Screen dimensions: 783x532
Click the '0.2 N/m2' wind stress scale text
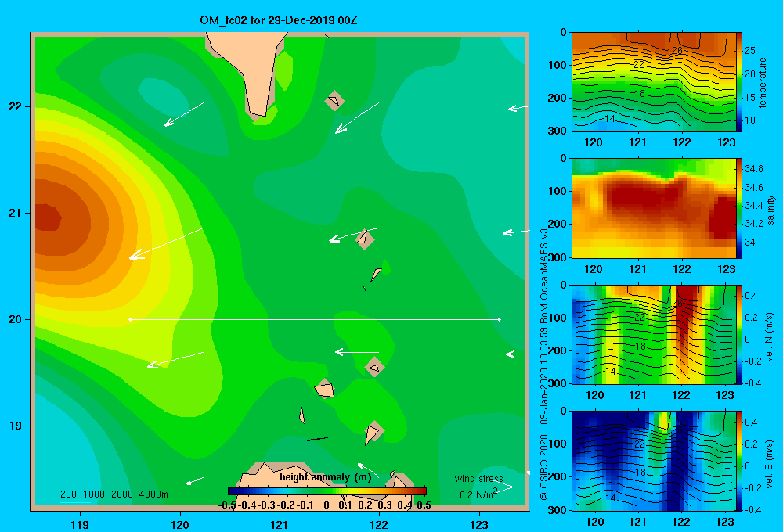click(x=478, y=494)
